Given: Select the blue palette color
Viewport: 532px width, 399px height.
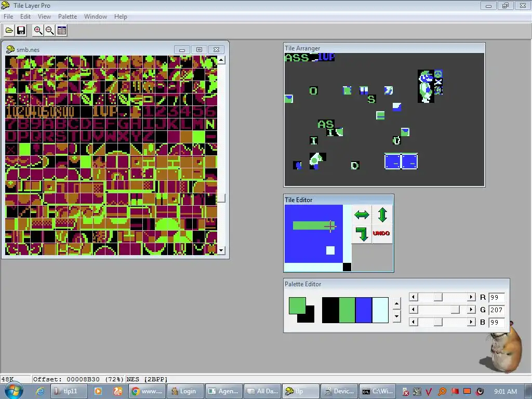Looking at the screenshot, I should point(363,310).
